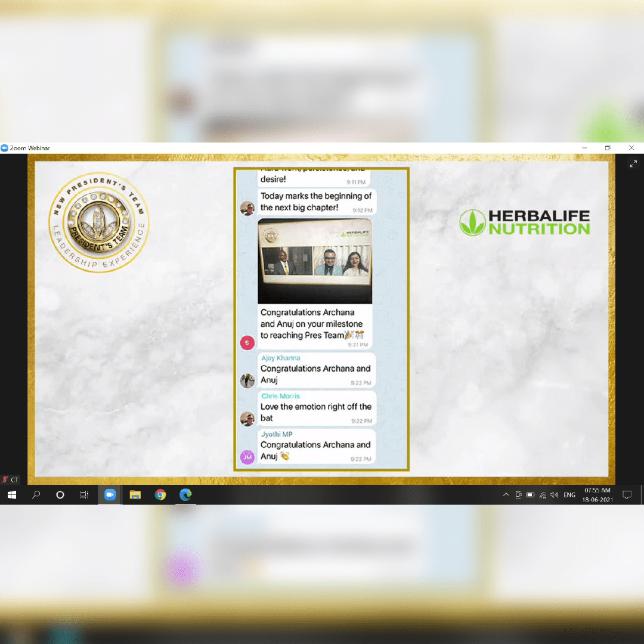644x644 pixels.
Task: Restore down the Zoom Webinar window
Action: (608, 148)
